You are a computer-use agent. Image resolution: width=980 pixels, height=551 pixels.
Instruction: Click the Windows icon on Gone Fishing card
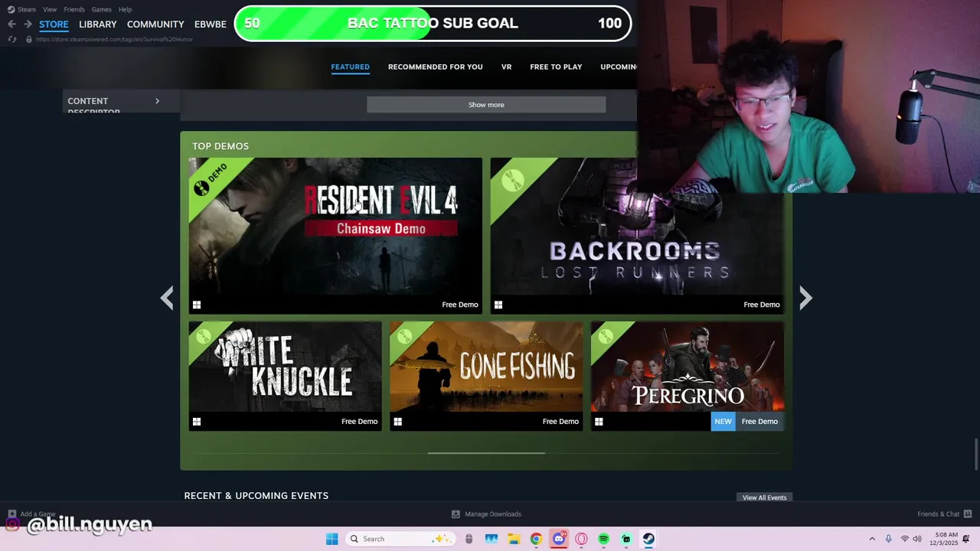[x=398, y=422]
